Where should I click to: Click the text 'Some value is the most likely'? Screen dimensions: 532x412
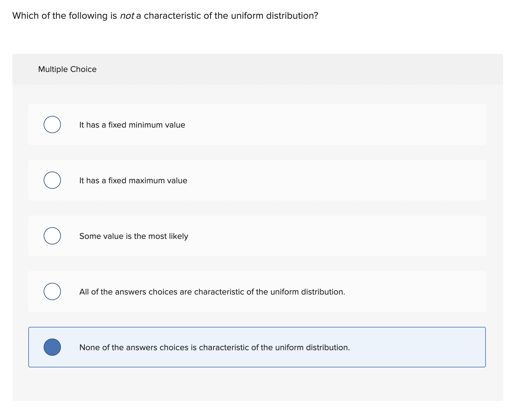coord(134,236)
